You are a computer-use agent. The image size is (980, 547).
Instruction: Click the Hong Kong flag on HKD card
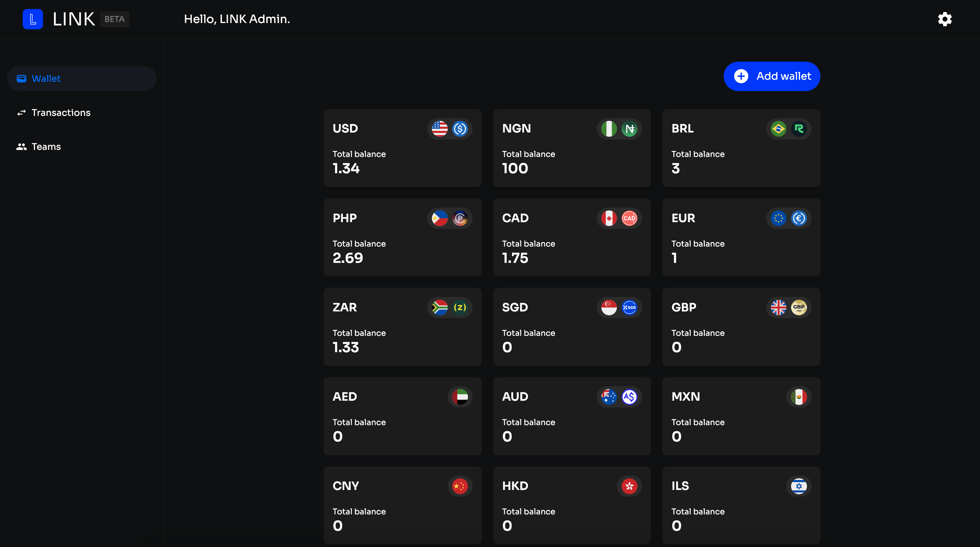click(629, 486)
